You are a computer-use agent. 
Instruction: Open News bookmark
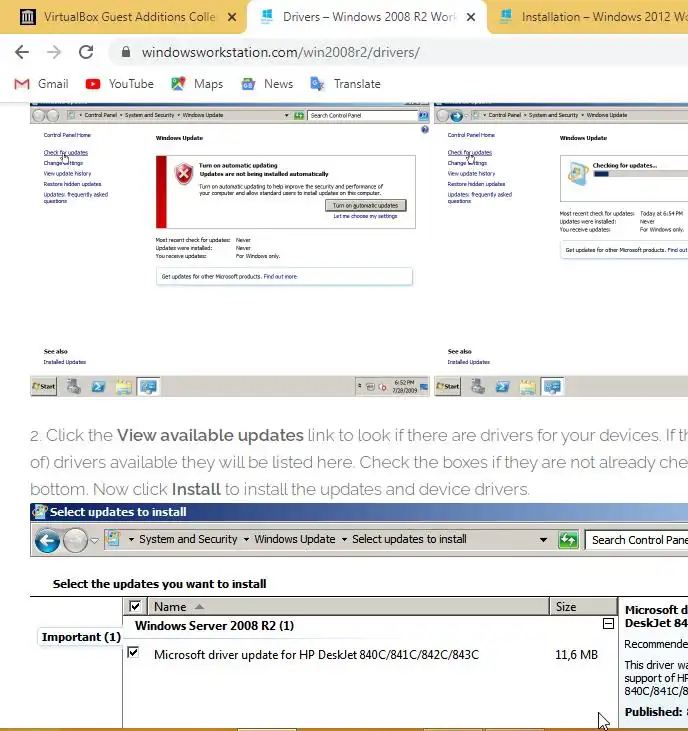267,84
